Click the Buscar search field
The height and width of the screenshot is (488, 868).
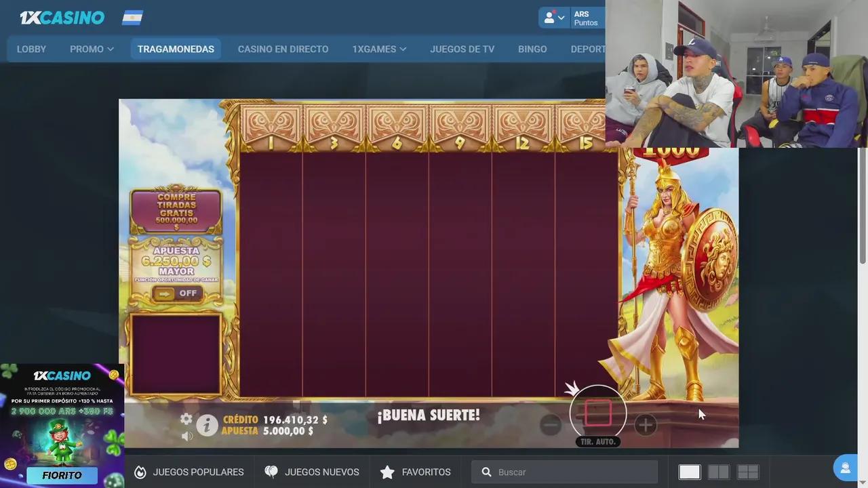point(564,472)
